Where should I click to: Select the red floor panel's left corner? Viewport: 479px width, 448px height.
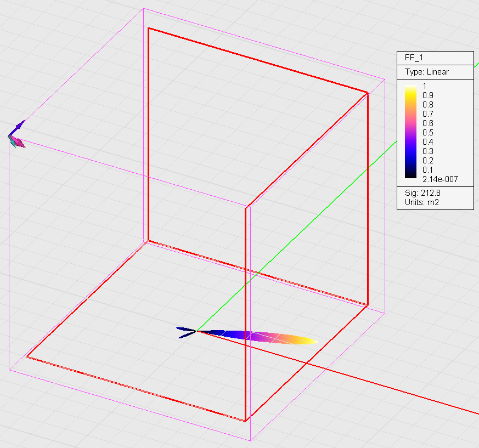tap(27, 358)
